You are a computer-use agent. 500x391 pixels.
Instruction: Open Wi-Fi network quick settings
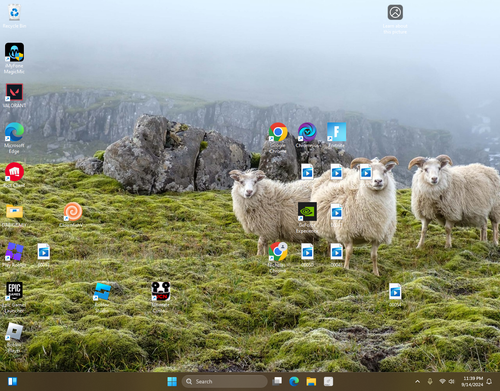point(442,381)
